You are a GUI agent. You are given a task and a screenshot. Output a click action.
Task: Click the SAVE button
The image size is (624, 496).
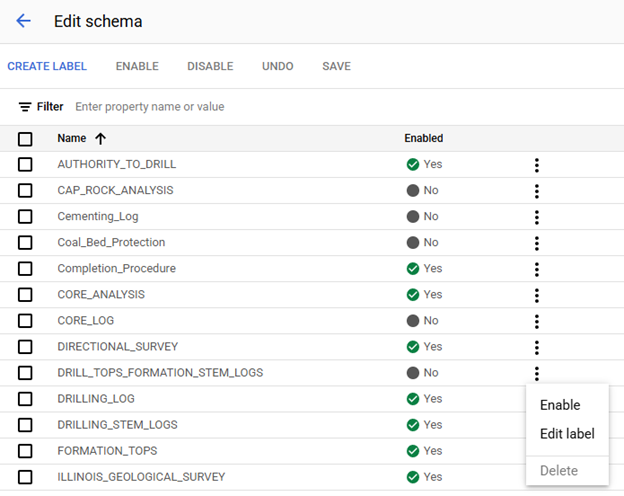click(x=336, y=67)
